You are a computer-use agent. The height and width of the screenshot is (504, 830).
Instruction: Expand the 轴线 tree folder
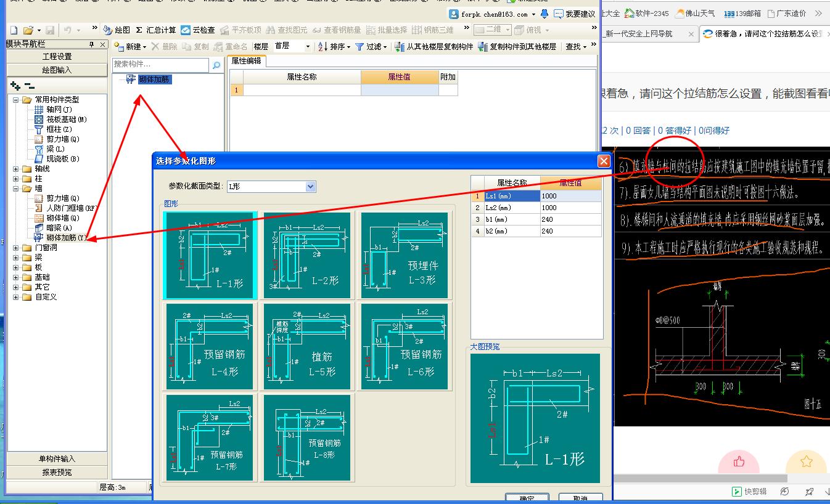click(15, 168)
